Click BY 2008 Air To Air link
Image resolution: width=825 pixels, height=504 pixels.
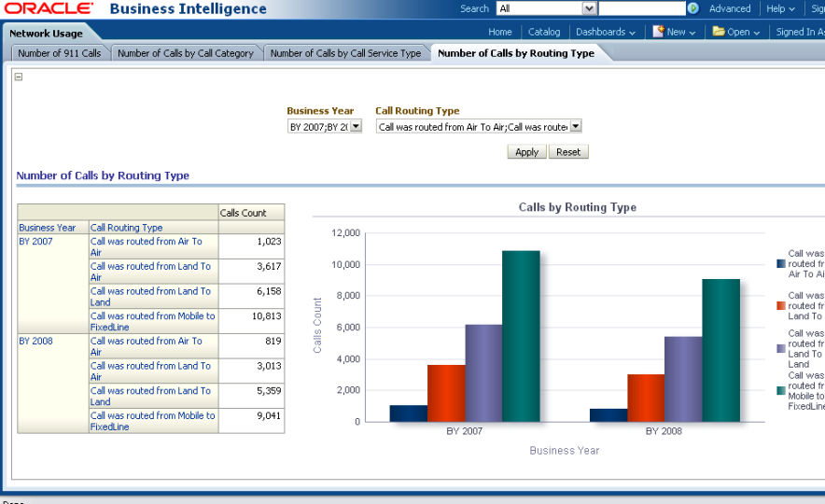(147, 346)
